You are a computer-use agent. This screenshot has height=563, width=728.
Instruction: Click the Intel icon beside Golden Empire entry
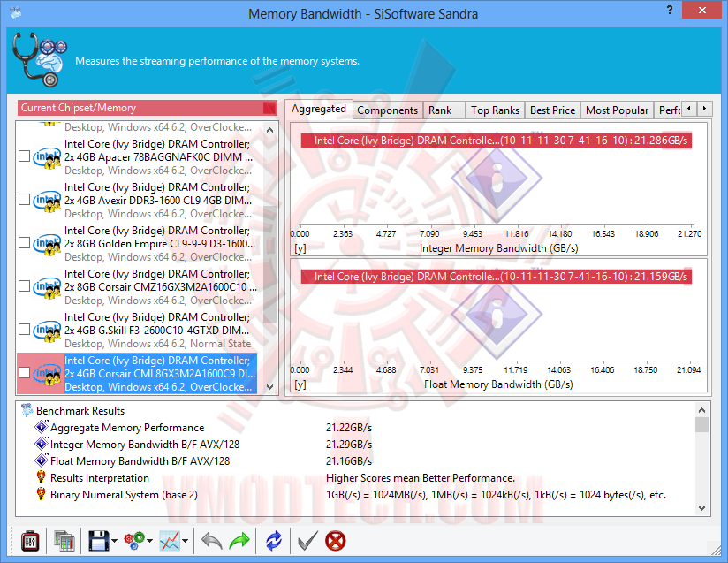click(x=47, y=244)
